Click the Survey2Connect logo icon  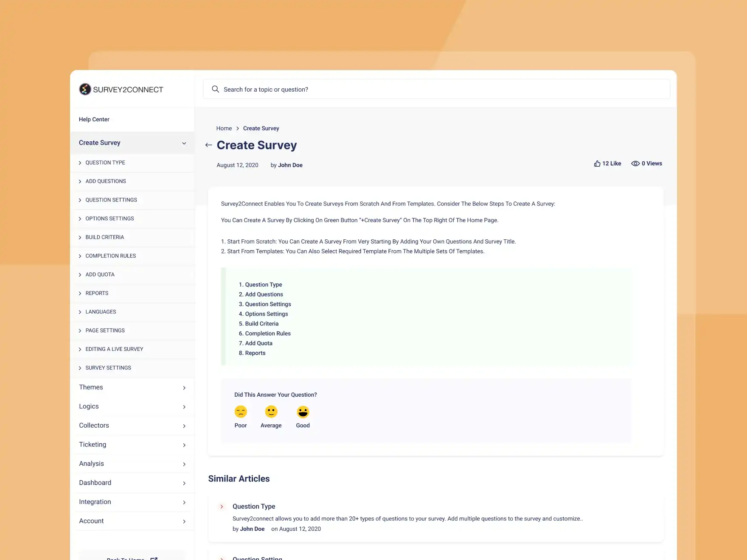(x=85, y=89)
